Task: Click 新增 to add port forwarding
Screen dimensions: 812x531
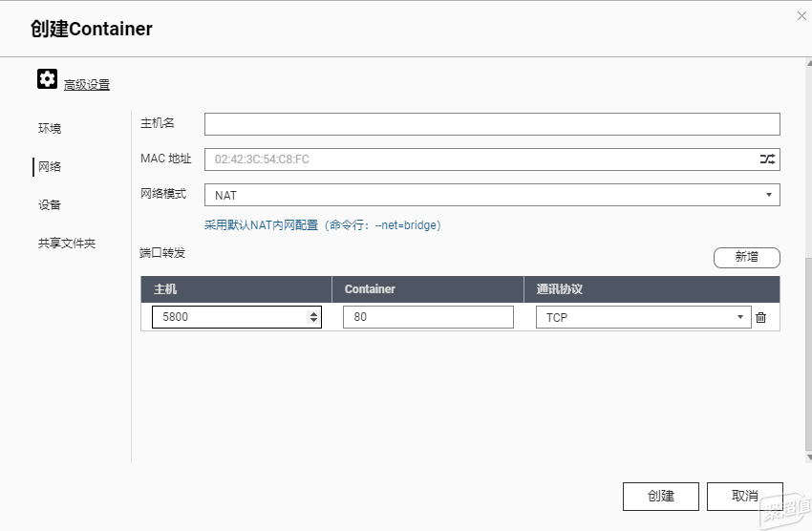Action: coord(747,257)
